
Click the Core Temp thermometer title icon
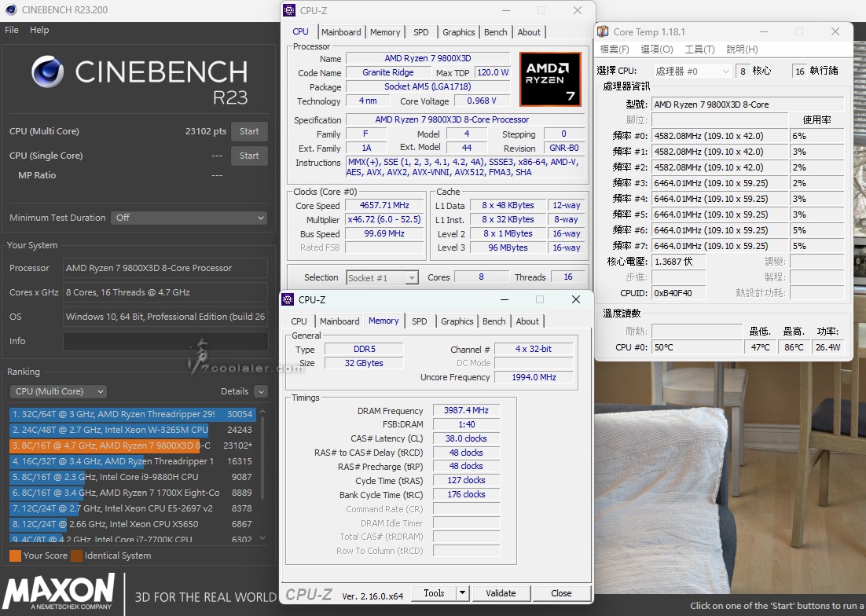coord(603,31)
